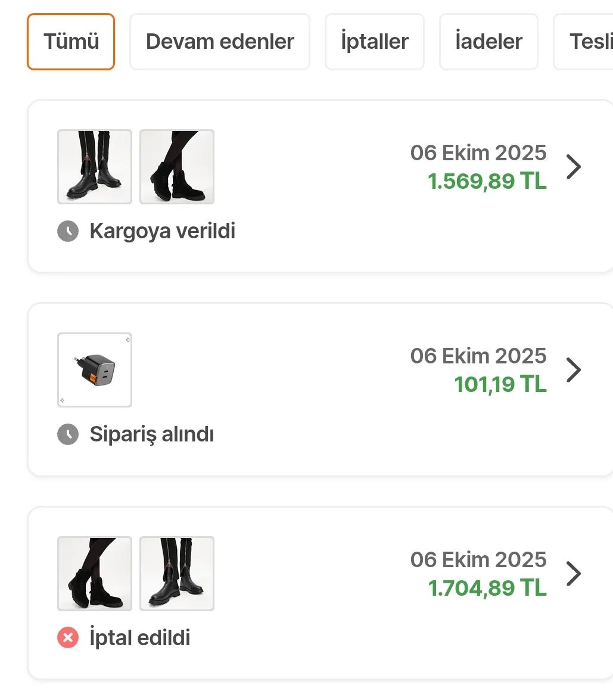The image size is (613, 700).
Task: Expand the 1.704,89 TL order chevron
Action: tap(573, 574)
